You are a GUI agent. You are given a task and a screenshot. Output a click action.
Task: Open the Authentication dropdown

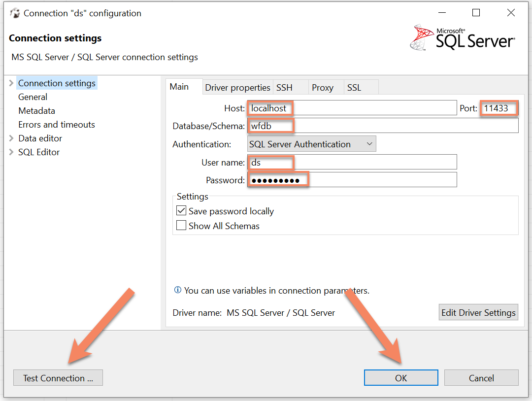[311, 144]
